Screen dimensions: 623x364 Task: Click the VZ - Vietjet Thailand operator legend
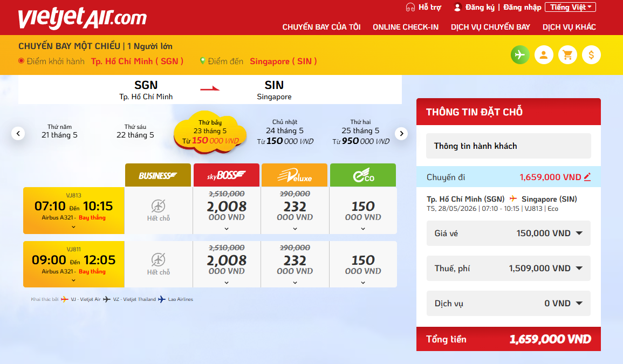point(129,299)
